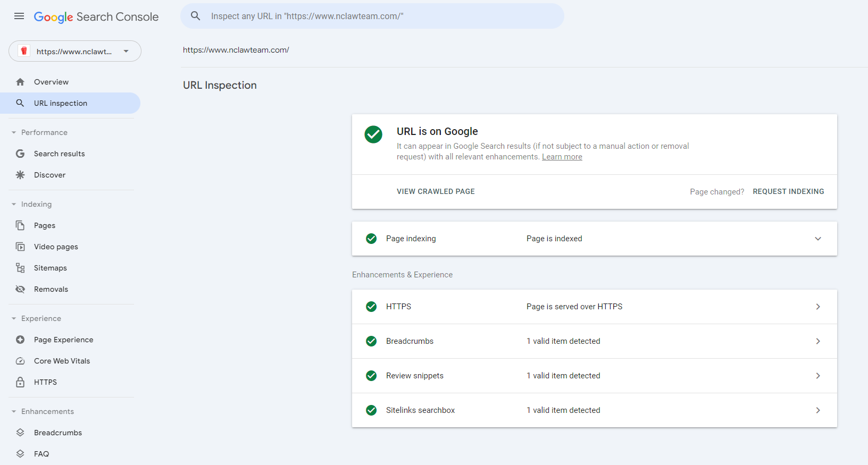Focus the Inspect any URL search field
The height and width of the screenshot is (465, 868).
[372, 16]
